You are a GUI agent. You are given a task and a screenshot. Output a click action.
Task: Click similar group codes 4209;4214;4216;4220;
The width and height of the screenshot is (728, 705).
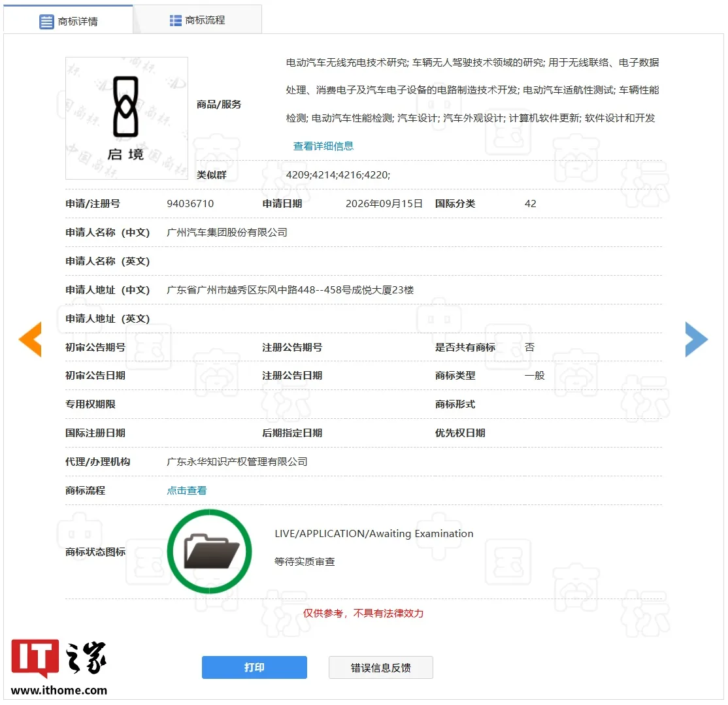[338, 175]
